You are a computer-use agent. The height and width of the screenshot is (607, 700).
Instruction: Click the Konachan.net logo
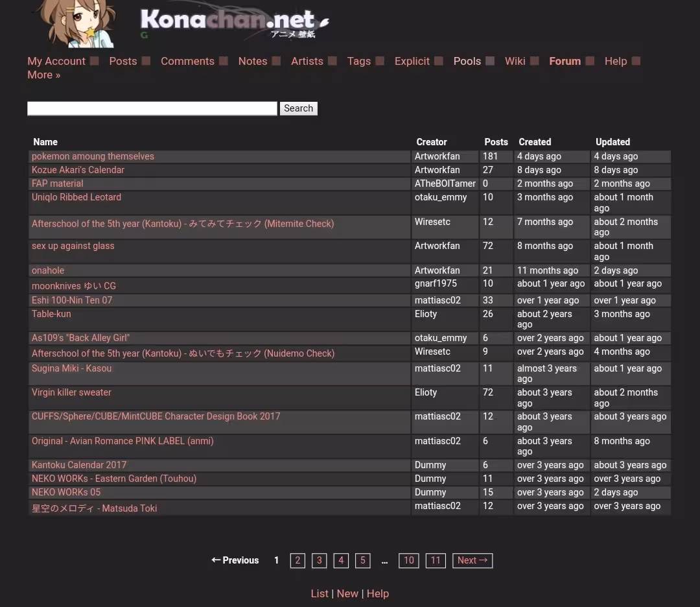pos(235,22)
